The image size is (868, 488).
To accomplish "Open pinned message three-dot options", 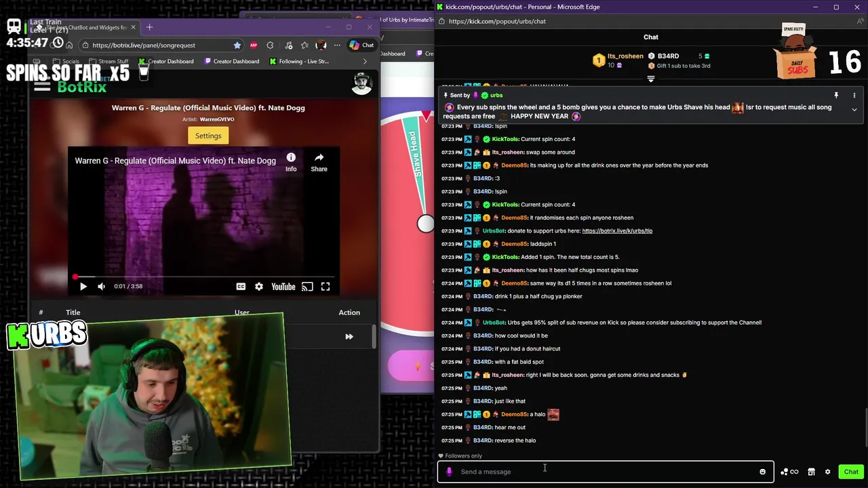I will tap(854, 96).
